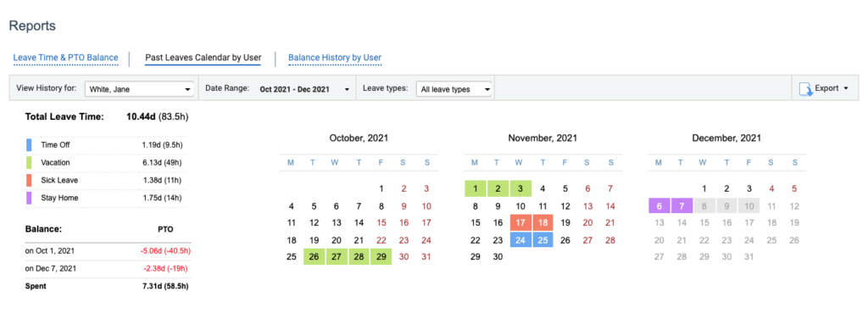
Task: Click the on Oct 1, 2021 row label
Action: point(50,251)
